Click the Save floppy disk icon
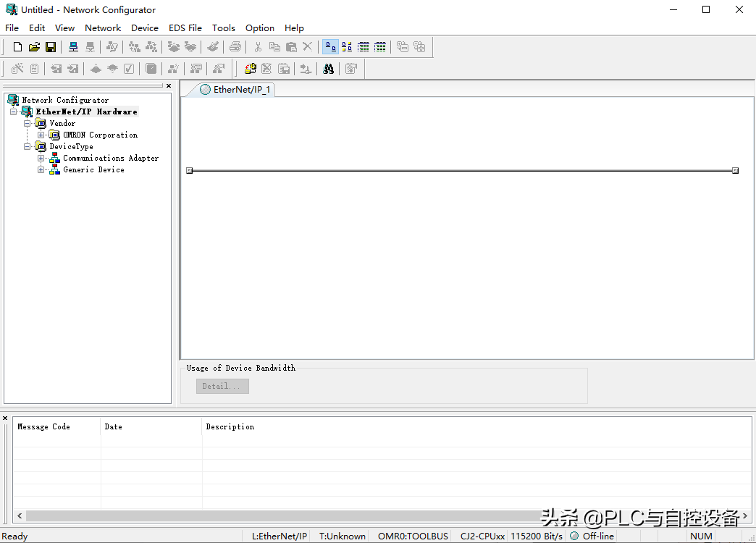The width and height of the screenshot is (756, 543). [x=51, y=47]
